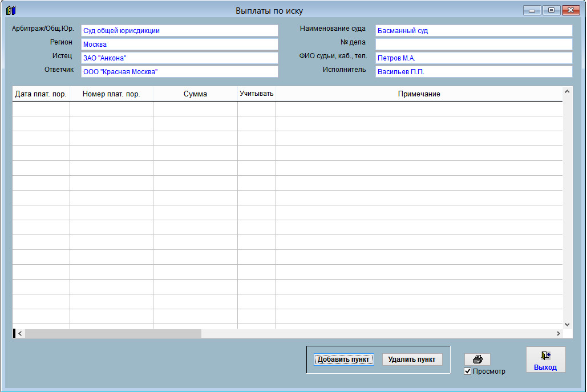Click the printer icon button
587x392 pixels.
pos(477,359)
